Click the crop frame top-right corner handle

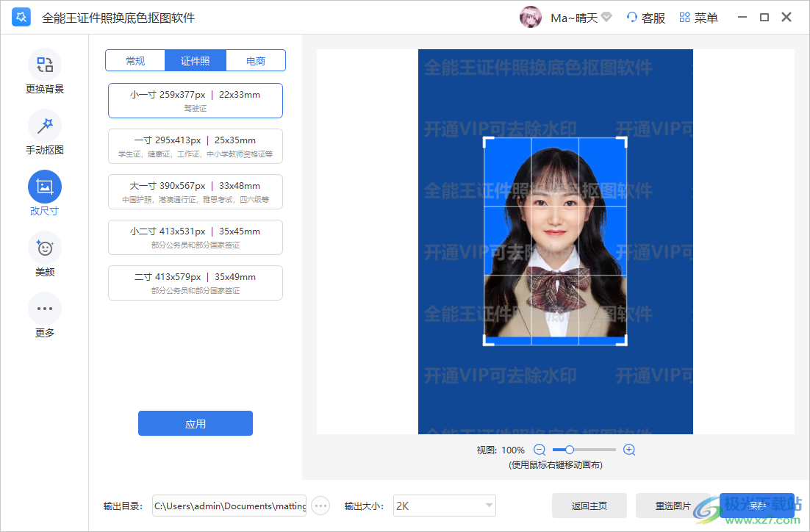pos(623,142)
